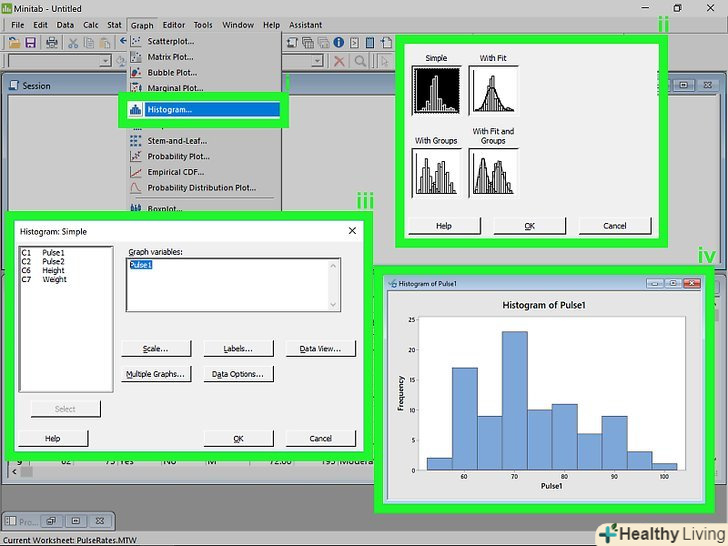Open the Editor menu
This screenshot has height=546, width=728.
click(x=174, y=25)
